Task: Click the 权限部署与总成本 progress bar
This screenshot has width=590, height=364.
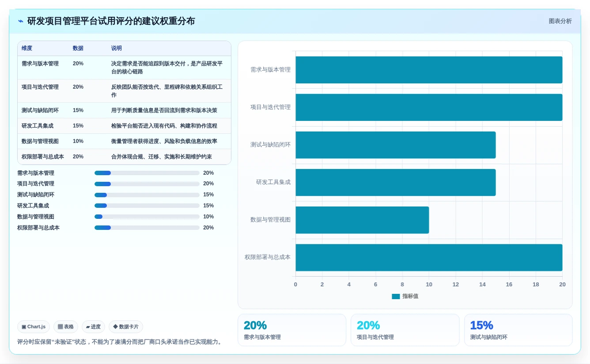Action: pos(147,228)
